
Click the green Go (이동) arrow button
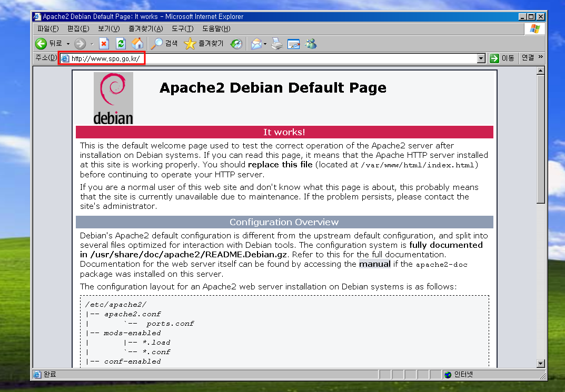pyautogui.click(x=502, y=58)
